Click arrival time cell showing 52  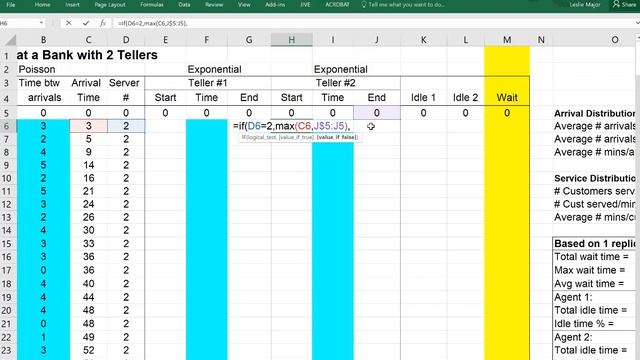[89, 350]
